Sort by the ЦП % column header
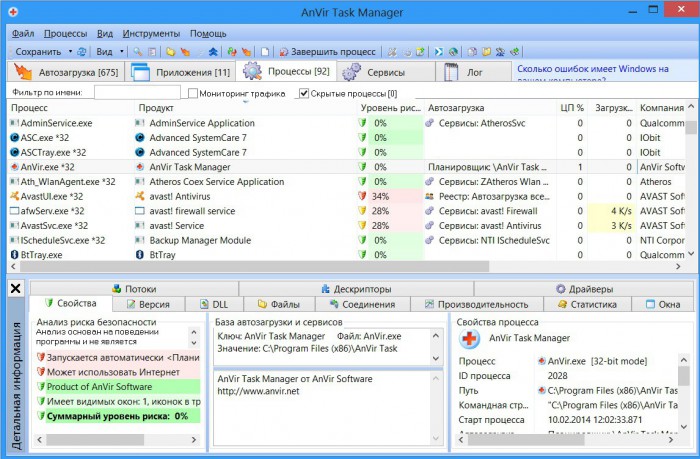The image size is (700, 459). (x=572, y=108)
